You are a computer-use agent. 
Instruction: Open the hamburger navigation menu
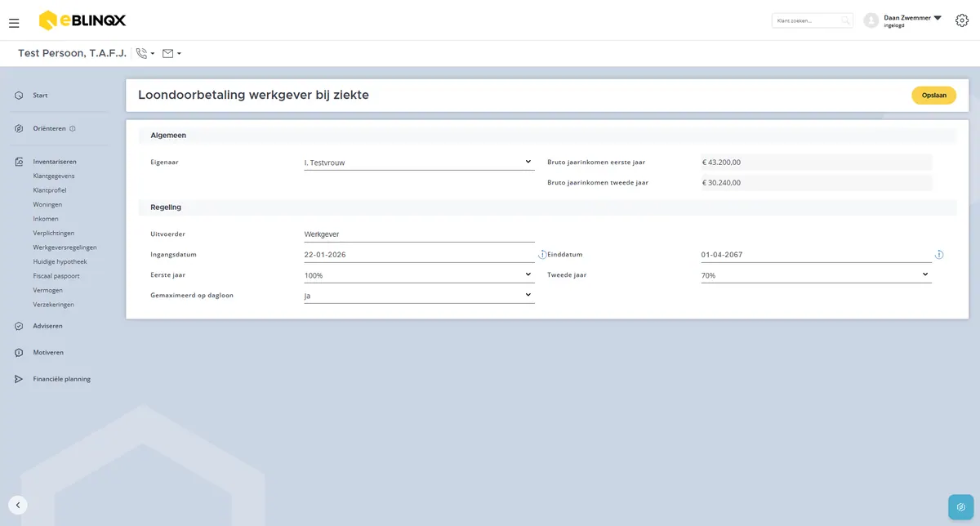pyautogui.click(x=14, y=23)
